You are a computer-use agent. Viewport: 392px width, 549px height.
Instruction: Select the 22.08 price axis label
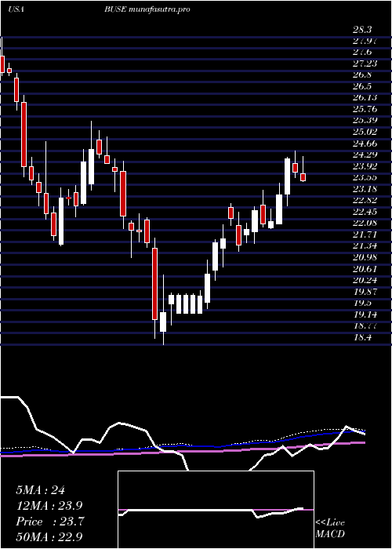pyautogui.click(x=365, y=223)
